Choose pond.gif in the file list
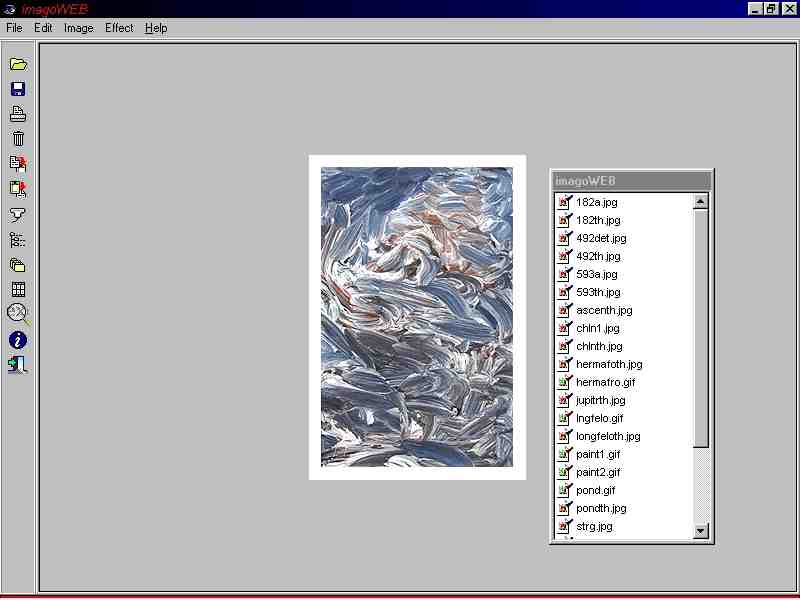Viewport: 800px width, 600px height. pos(595,490)
